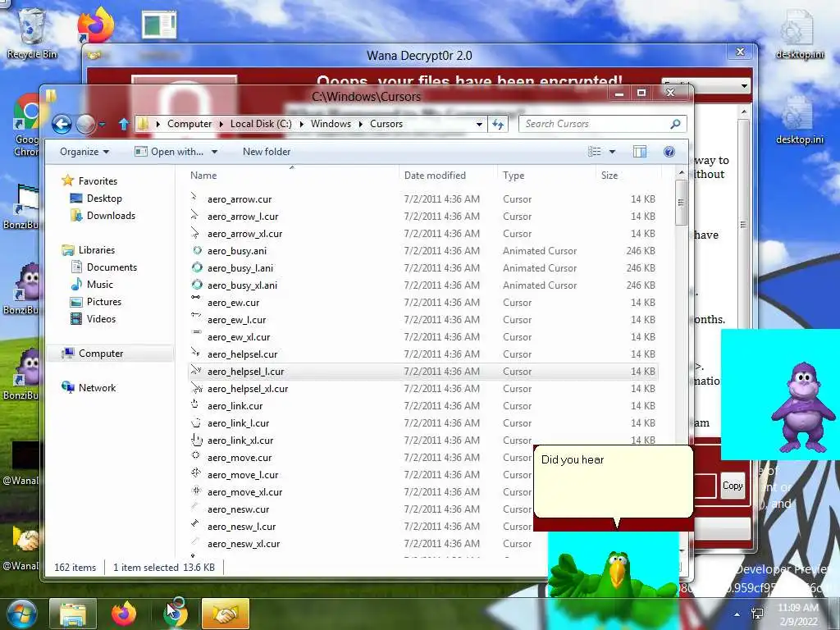This screenshot has height=630, width=840.
Task: Select the aero_busy.ani file icon
Action: click(x=197, y=250)
